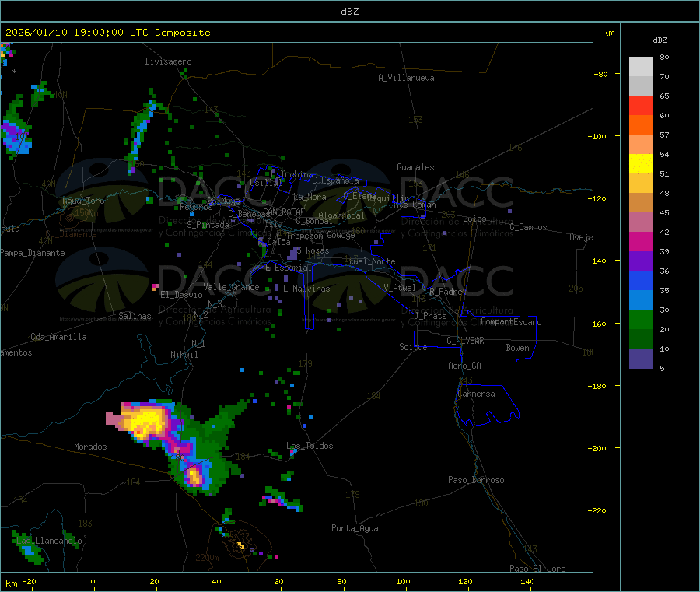The width and height of the screenshot is (700, 592).
Task: Click the 'Atuel_Norte' label
Action: click(x=369, y=261)
